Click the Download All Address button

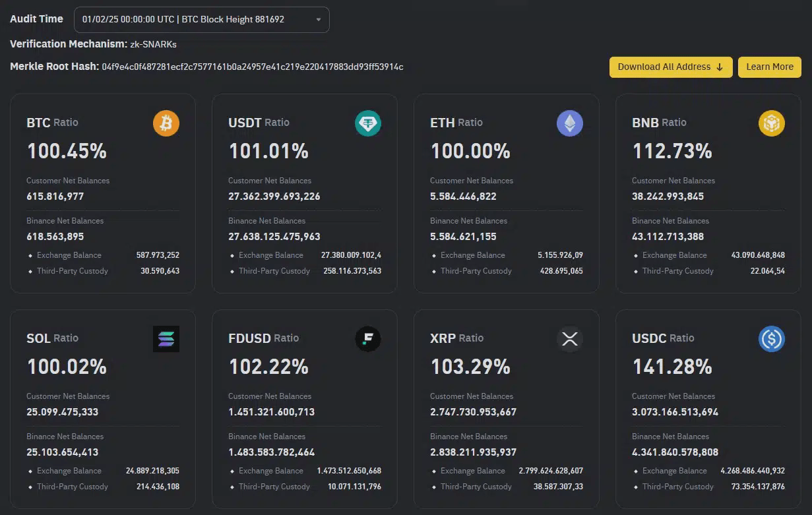670,67
